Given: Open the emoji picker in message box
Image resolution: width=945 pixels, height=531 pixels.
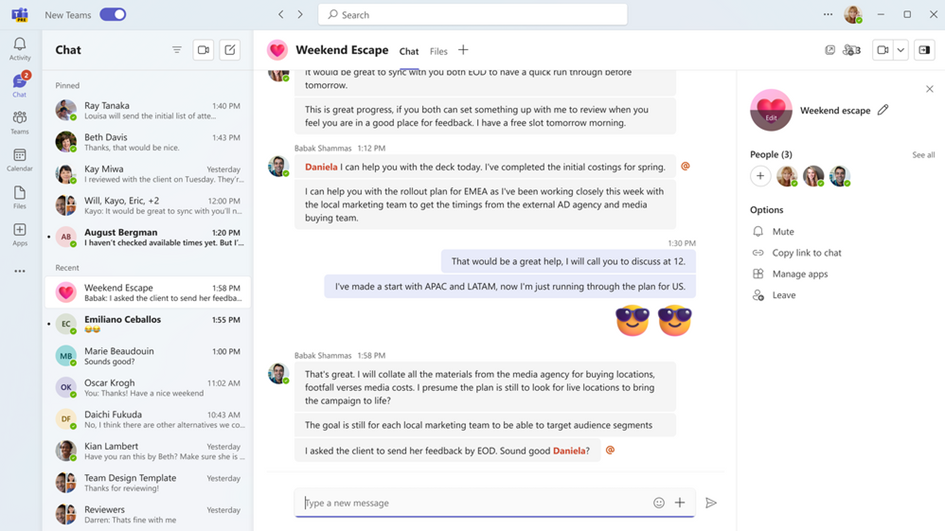Looking at the screenshot, I should [x=658, y=503].
